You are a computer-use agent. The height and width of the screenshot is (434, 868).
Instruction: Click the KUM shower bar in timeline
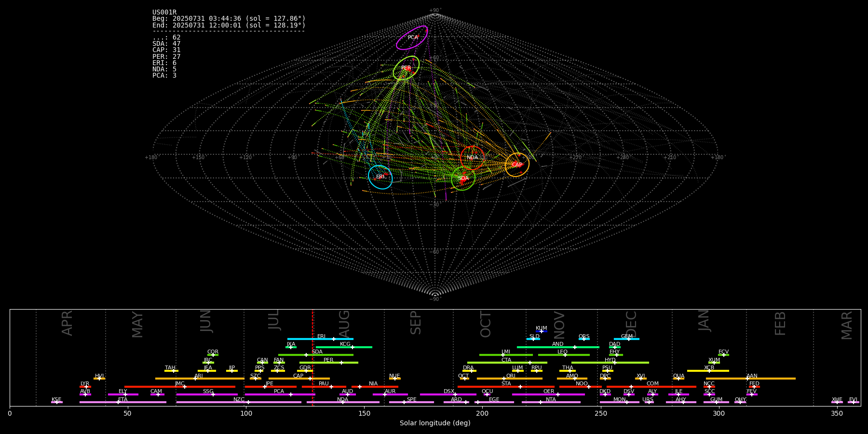(542, 331)
